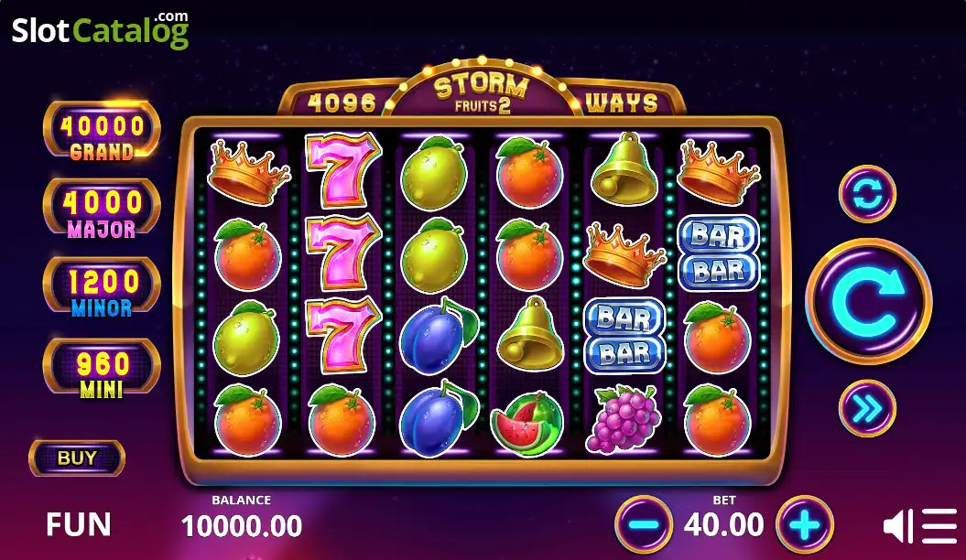This screenshot has width=966, height=560.
Task: Click the purple grapes symbol
Action: pyautogui.click(x=623, y=419)
